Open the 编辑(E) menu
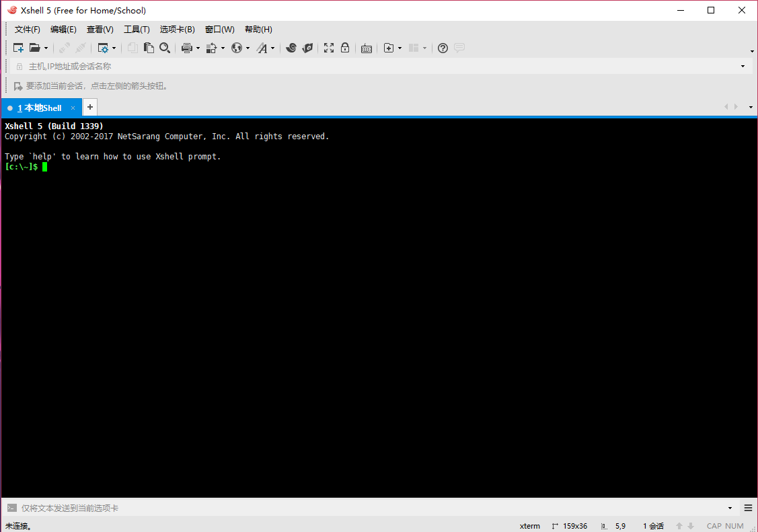758x532 pixels. pos(63,30)
